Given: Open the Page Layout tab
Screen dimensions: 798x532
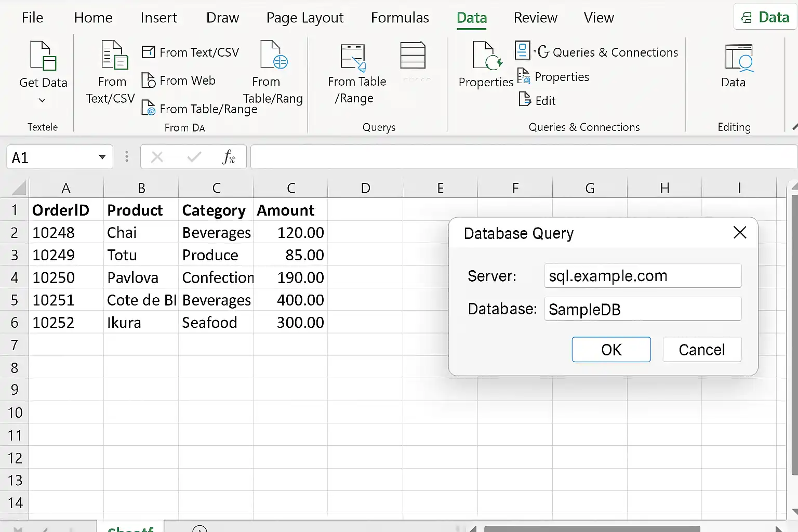Looking at the screenshot, I should coord(305,18).
